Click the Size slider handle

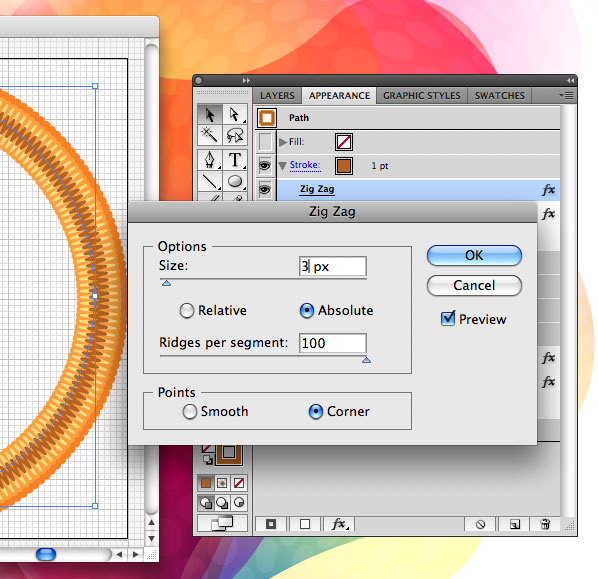tap(166, 283)
